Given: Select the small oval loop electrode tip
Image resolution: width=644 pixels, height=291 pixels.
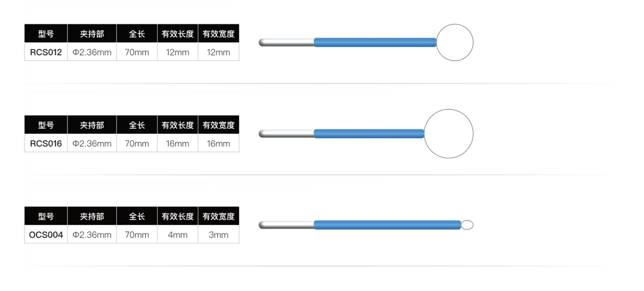Looking at the screenshot, I should coord(467,225).
